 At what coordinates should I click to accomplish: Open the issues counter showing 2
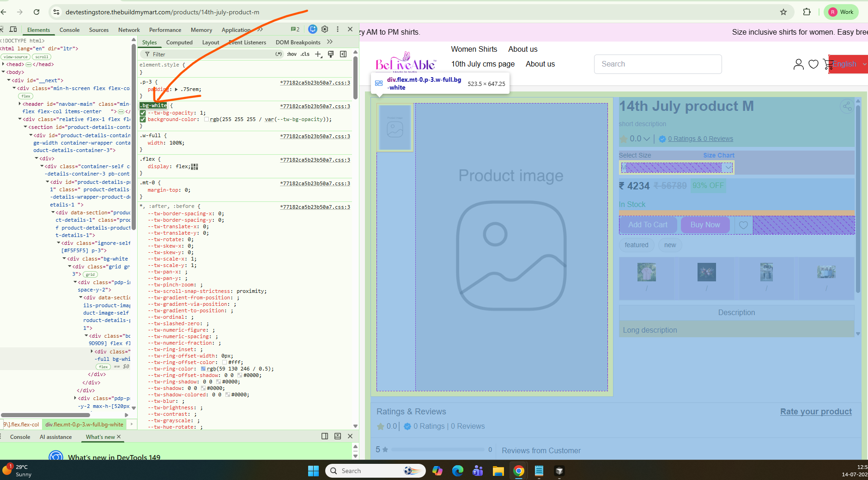tap(295, 29)
